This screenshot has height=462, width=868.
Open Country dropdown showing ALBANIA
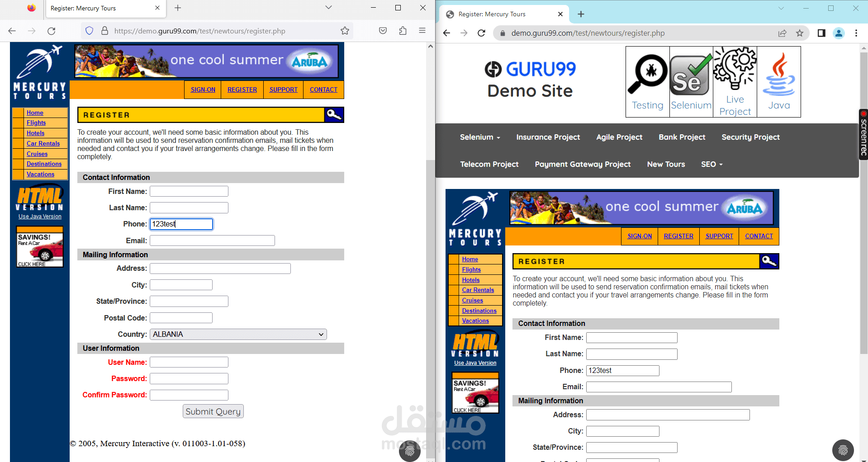(x=238, y=334)
